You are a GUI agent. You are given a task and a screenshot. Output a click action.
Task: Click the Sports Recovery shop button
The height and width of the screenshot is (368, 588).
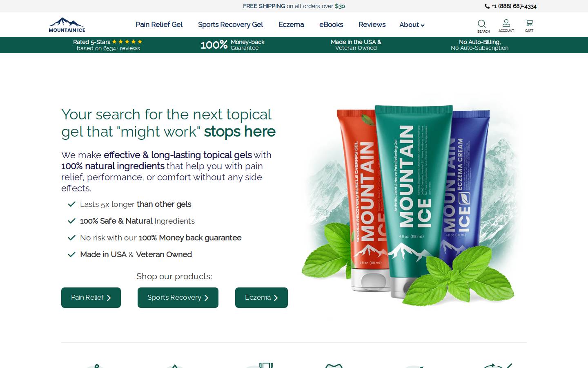[178, 298]
